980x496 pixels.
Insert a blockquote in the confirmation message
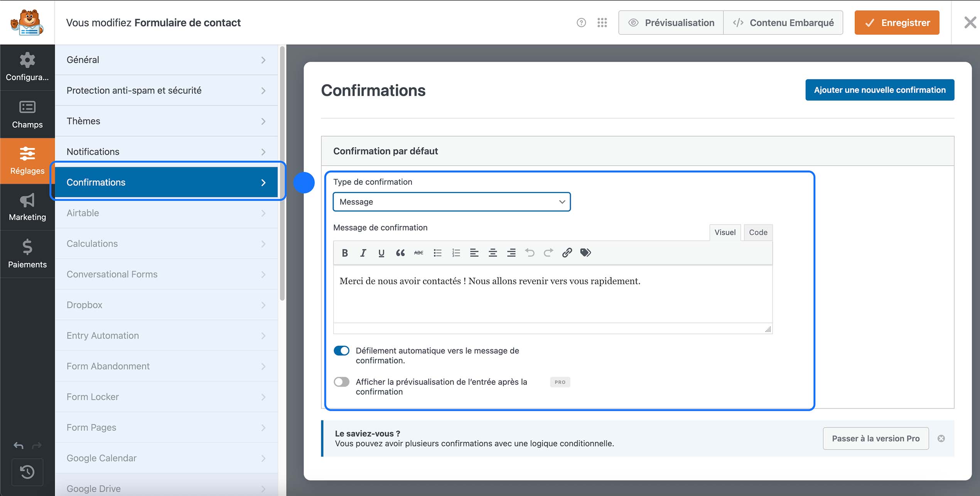(400, 252)
